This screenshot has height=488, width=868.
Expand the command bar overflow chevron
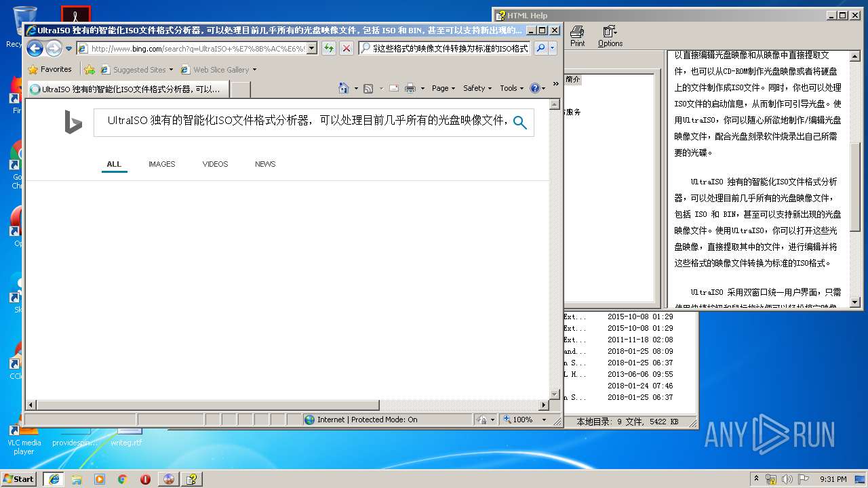(556, 84)
